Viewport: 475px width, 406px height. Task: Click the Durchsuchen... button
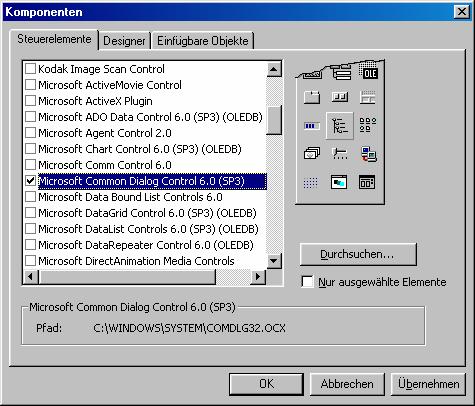358,254
